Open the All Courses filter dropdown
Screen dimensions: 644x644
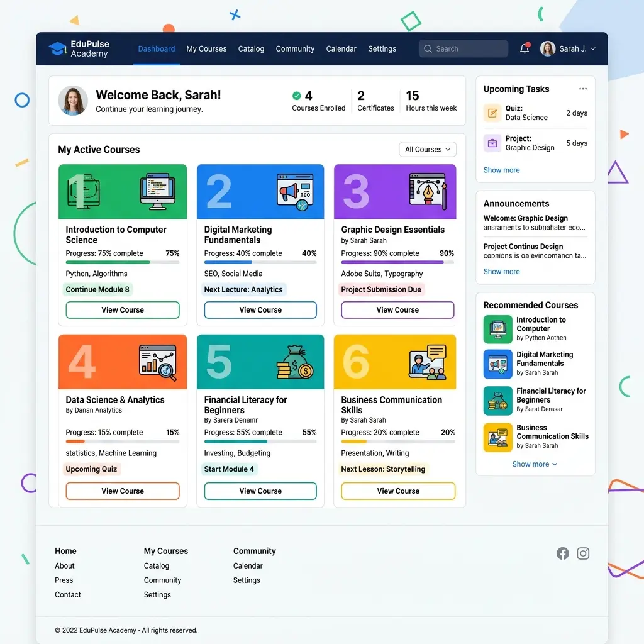click(x=427, y=149)
